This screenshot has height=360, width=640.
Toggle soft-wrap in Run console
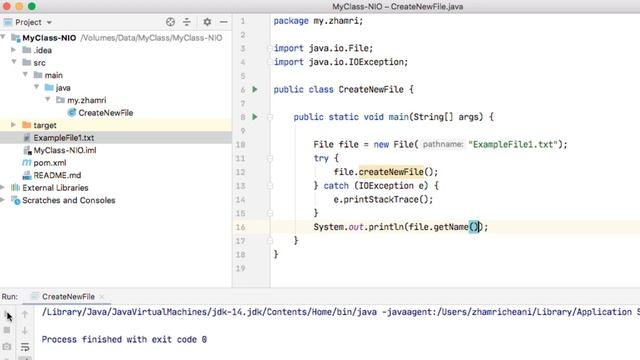pyautogui.click(x=25, y=347)
